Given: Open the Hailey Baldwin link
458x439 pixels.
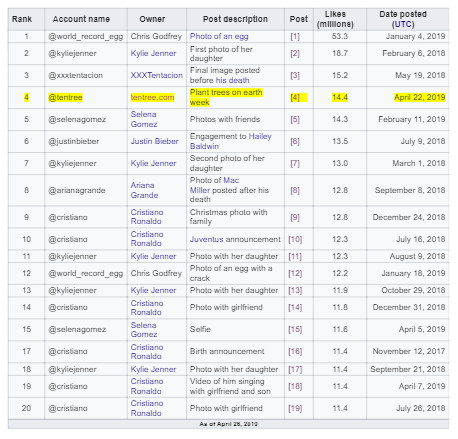Looking at the screenshot, I should point(231,141).
